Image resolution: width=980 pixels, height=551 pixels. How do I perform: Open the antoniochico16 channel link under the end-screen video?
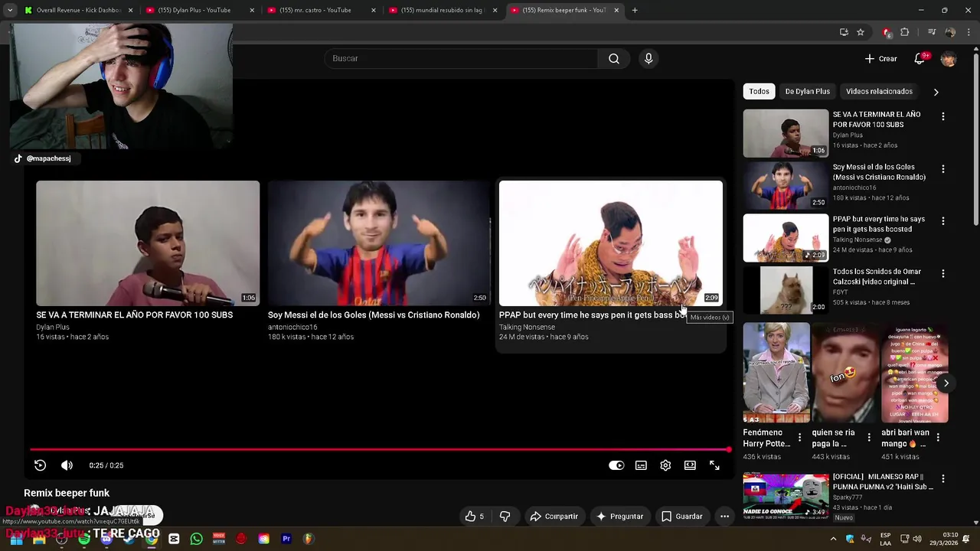pos(292,327)
